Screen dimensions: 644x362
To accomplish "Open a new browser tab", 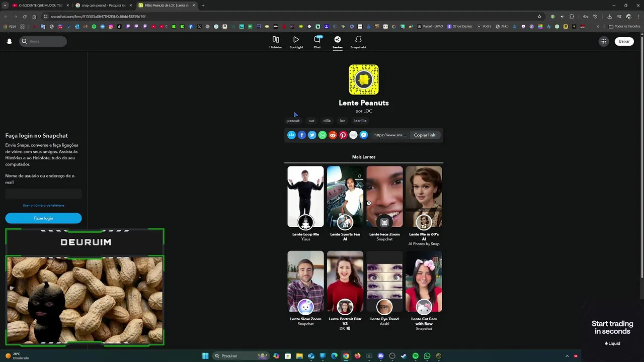I will (x=203, y=5).
